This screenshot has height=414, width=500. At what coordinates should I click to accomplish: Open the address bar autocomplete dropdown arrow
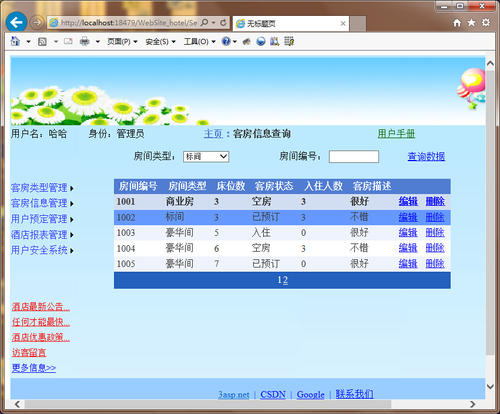tap(214, 23)
